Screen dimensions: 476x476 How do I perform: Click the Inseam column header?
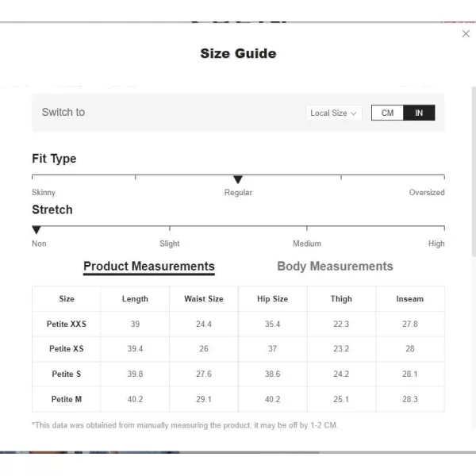point(409,299)
